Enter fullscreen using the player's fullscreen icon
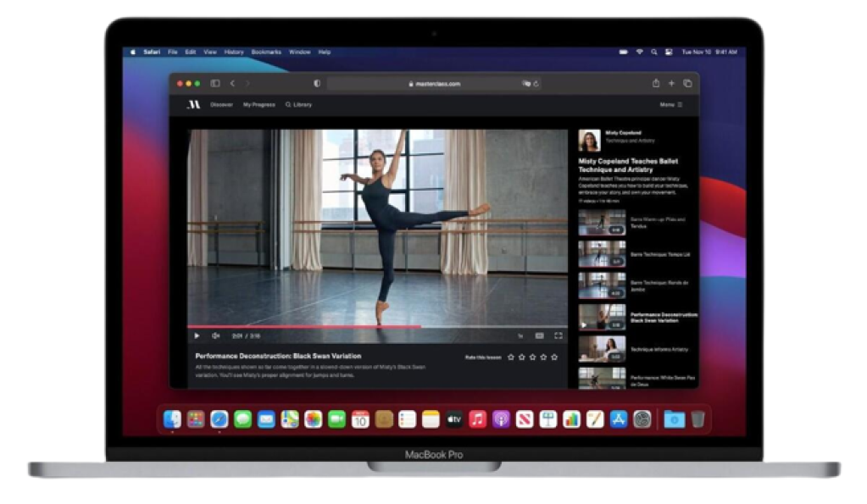867x504 pixels. [x=558, y=335]
